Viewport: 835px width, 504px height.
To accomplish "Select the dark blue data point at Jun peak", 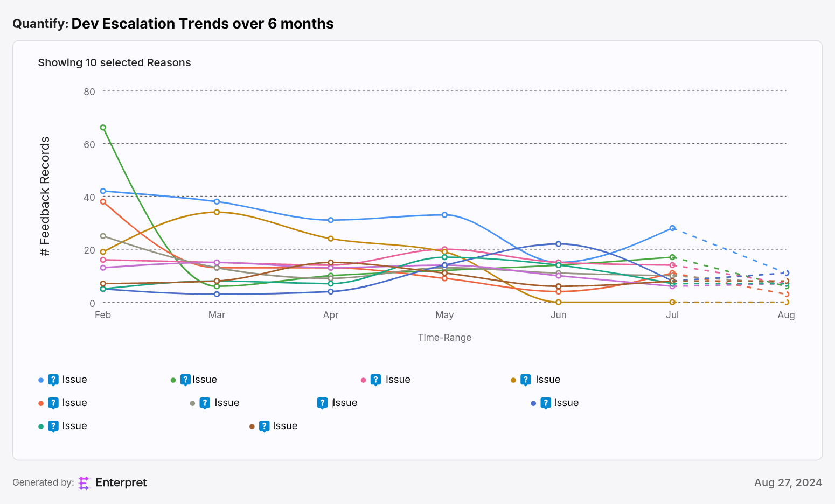I will [559, 244].
